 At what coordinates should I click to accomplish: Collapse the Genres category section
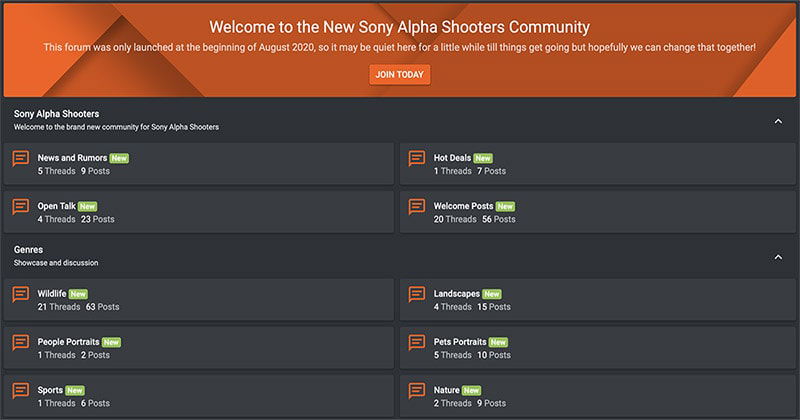(778, 257)
